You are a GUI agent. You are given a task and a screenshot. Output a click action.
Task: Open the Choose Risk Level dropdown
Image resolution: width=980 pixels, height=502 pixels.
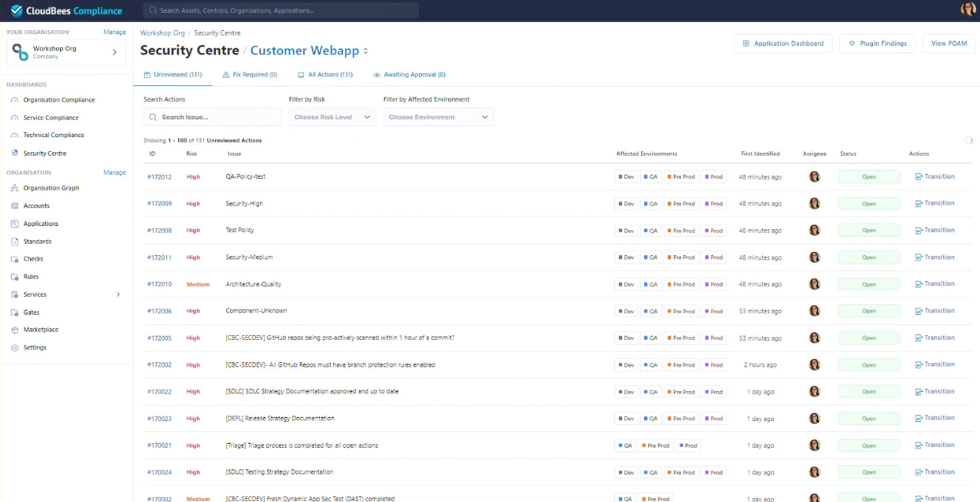coord(332,118)
